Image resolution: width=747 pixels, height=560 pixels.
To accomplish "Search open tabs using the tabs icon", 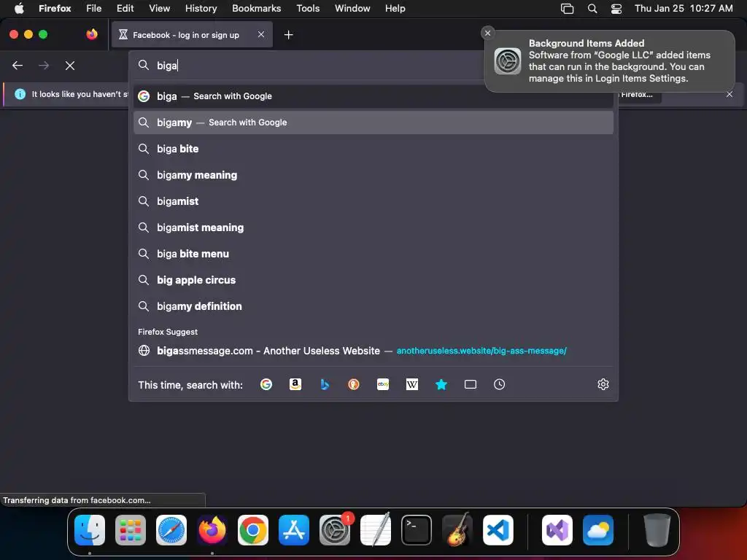I will pyautogui.click(x=471, y=384).
